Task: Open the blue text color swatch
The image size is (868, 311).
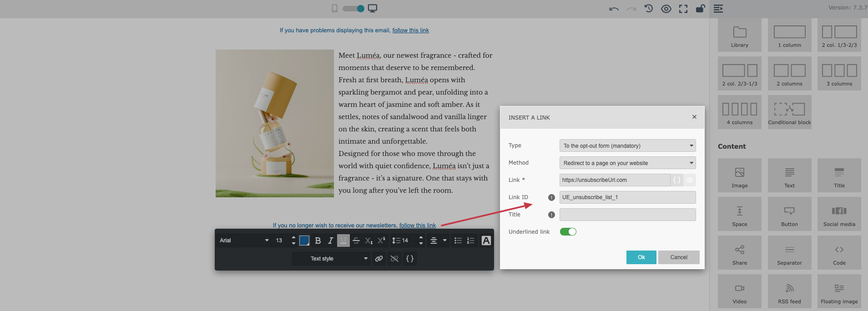Action: (304, 241)
